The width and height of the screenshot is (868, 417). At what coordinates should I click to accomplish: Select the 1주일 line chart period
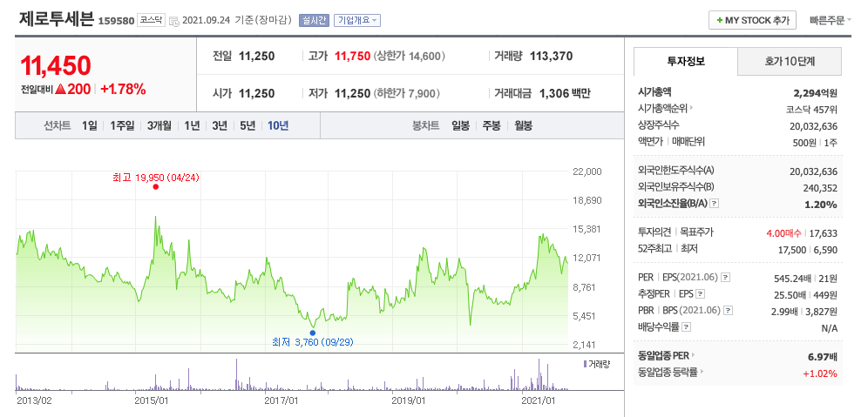tap(122, 126)
